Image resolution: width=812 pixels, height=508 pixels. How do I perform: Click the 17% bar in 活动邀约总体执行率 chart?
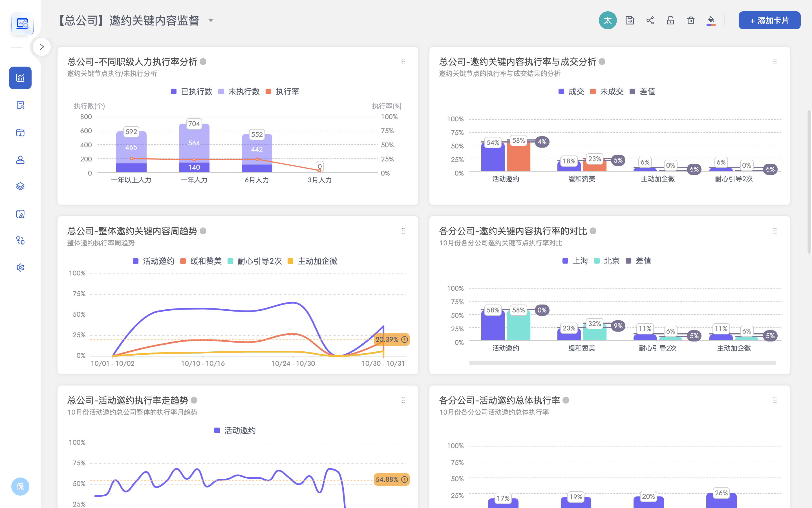(x=503, y=503)
